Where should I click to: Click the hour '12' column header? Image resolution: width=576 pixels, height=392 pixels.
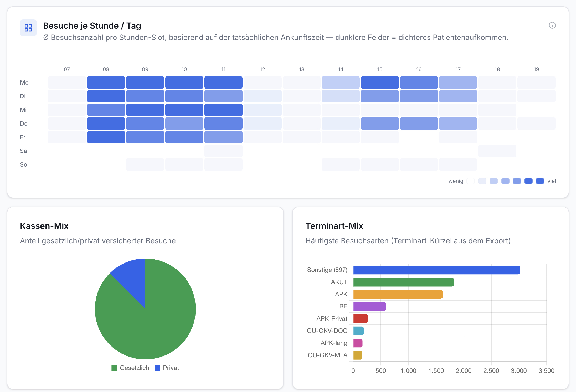click(x=262, y=69)
